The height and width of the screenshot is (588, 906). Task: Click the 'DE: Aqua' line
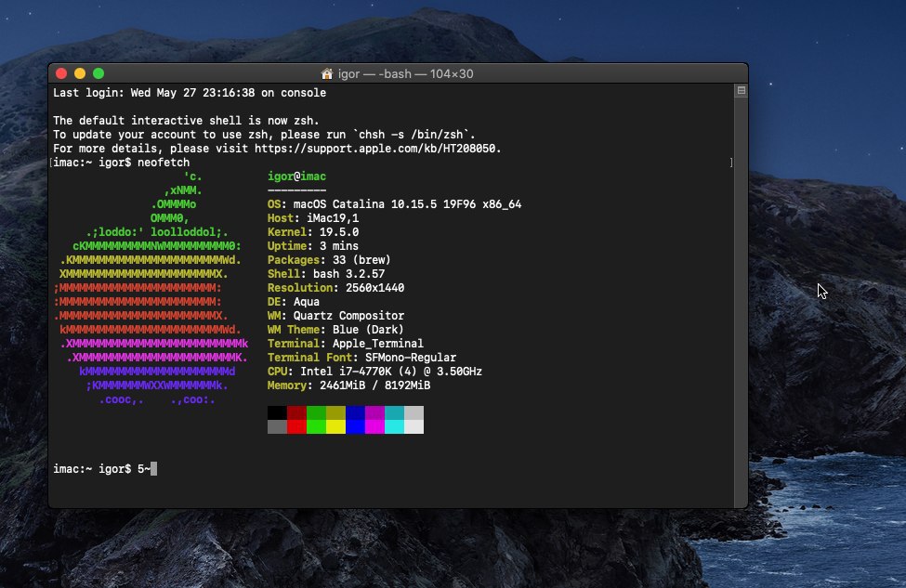click(x=294, y=301)
